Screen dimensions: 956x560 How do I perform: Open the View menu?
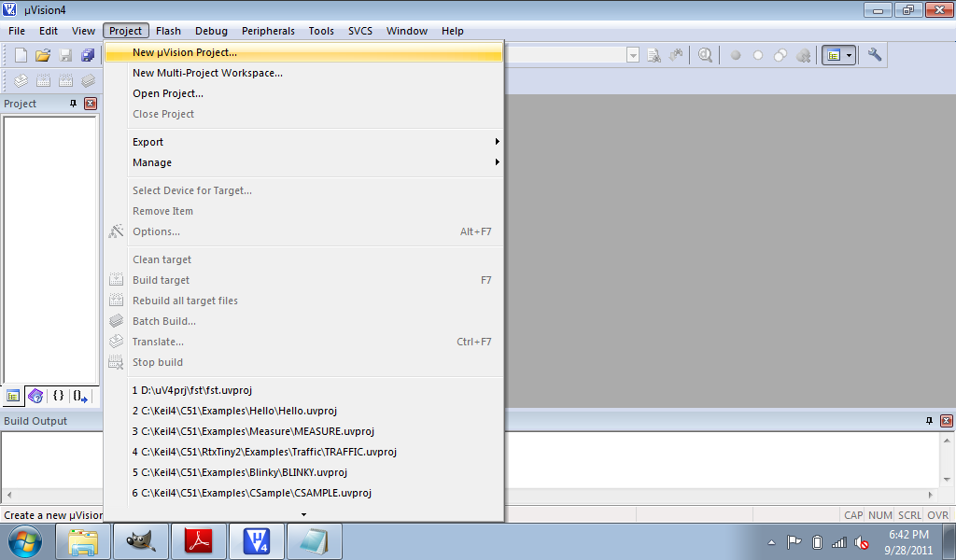click(x=83, y=31)
